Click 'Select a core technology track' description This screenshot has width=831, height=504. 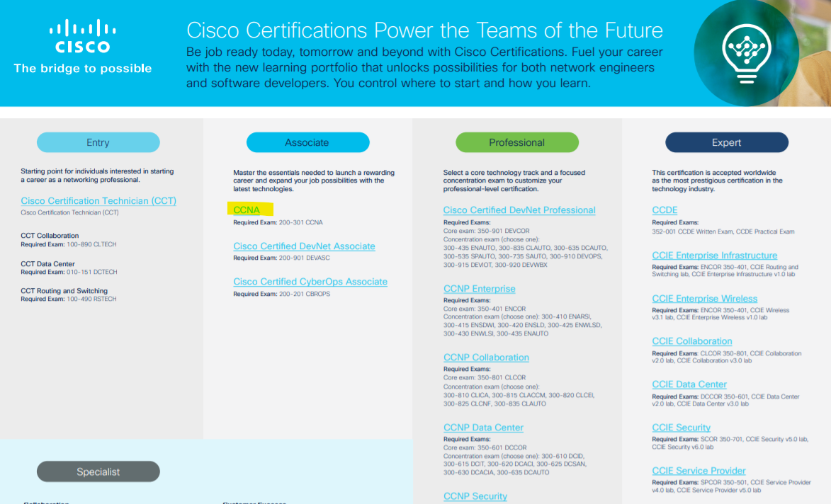pos(514,181)
